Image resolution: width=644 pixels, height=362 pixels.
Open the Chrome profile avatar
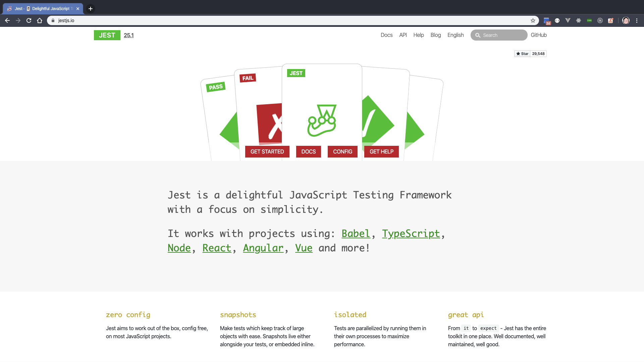tap(626, 20)
